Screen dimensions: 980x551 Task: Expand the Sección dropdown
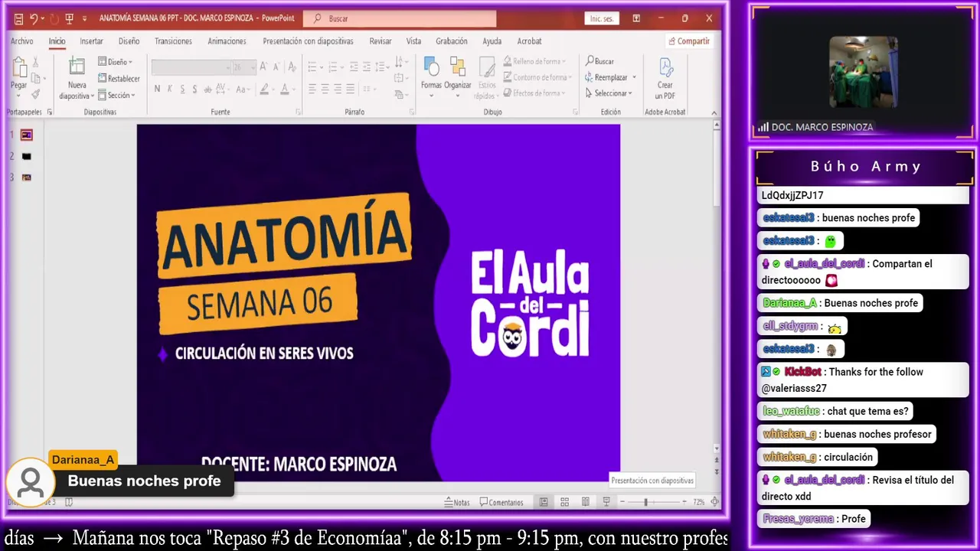[x=117, y=96]
